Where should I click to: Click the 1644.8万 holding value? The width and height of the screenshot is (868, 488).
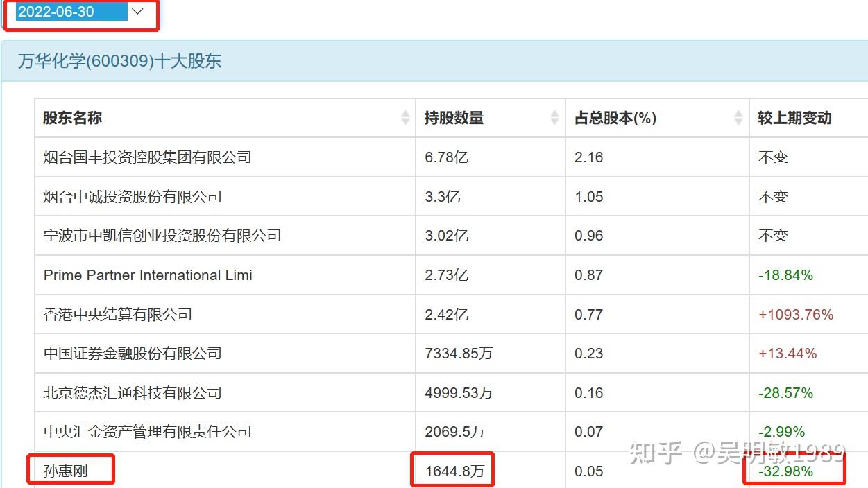(454, 471)
